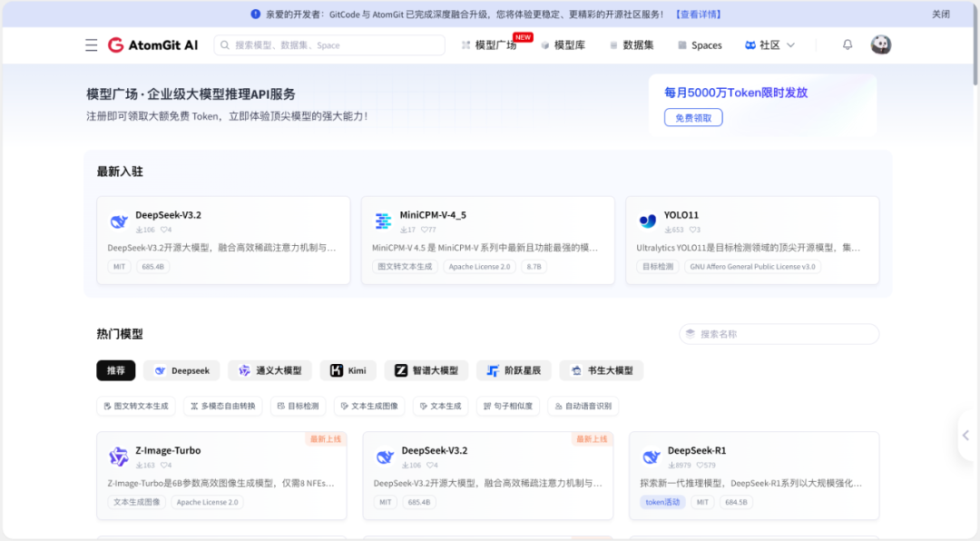Click the heart icon on MiniCPM-V-4_5 card
Viewport: 980px width, 541px height.
point(425,230)
